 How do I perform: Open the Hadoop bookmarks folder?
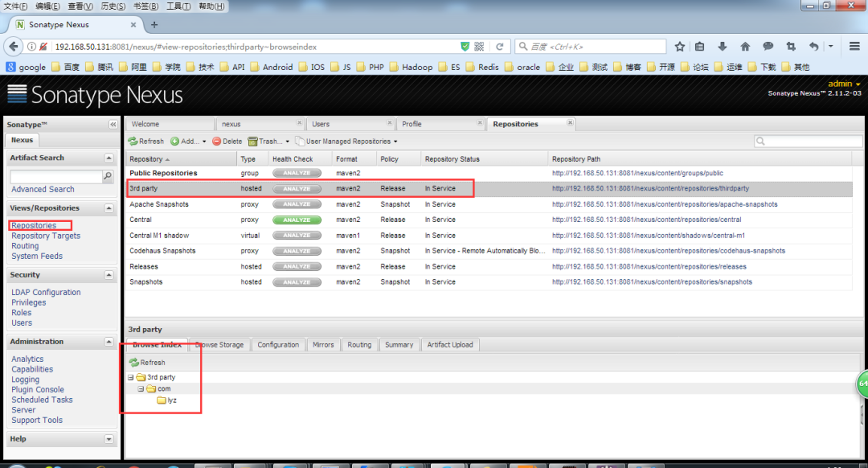[x=411, y=67]
